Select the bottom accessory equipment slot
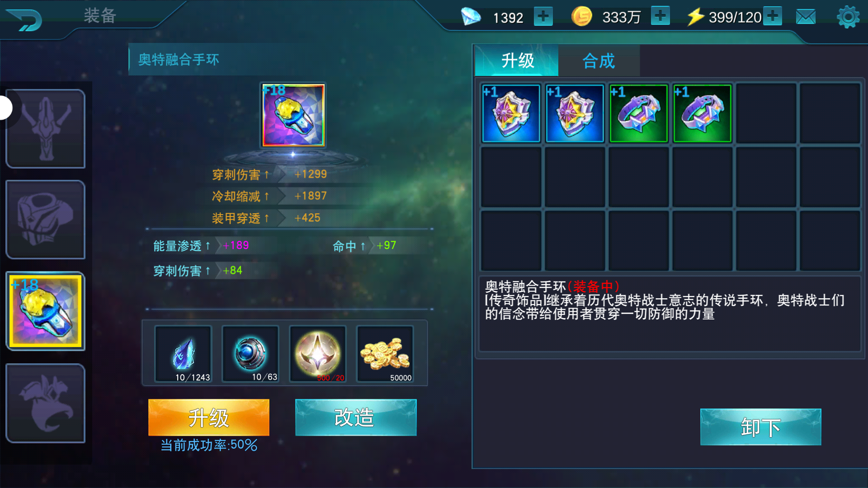Screen dimensions: 868x488 (x=45, y=403)
